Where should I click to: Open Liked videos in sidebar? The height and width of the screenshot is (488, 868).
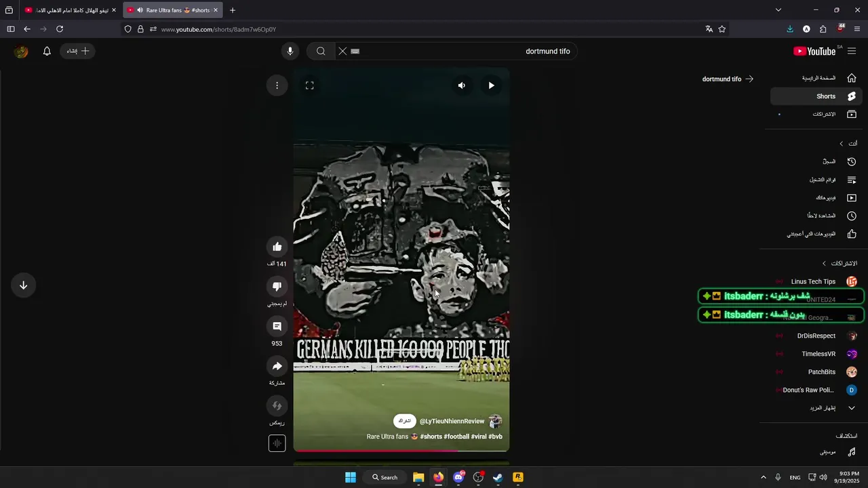pyautogui.click(x=816, y=234)
